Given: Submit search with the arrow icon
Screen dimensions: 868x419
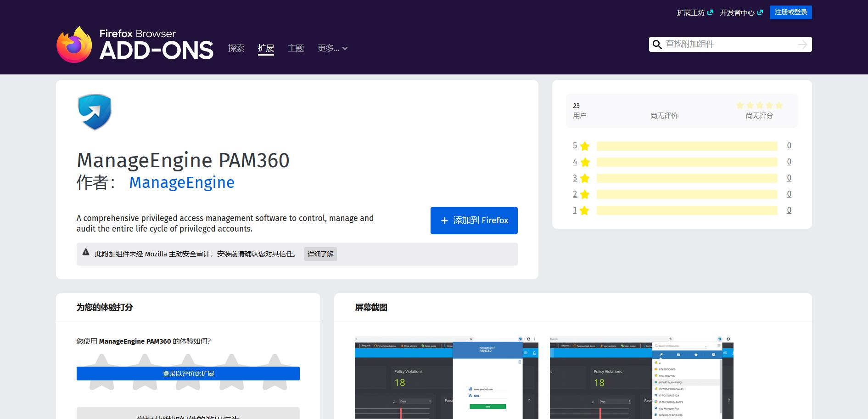Looking at the screenshot, I should [x=802, y=45].
